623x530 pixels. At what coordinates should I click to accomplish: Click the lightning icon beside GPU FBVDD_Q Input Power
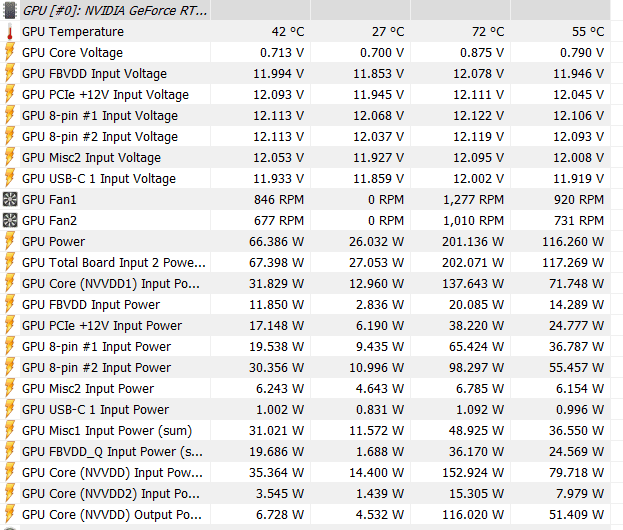(x=10, y=452)
